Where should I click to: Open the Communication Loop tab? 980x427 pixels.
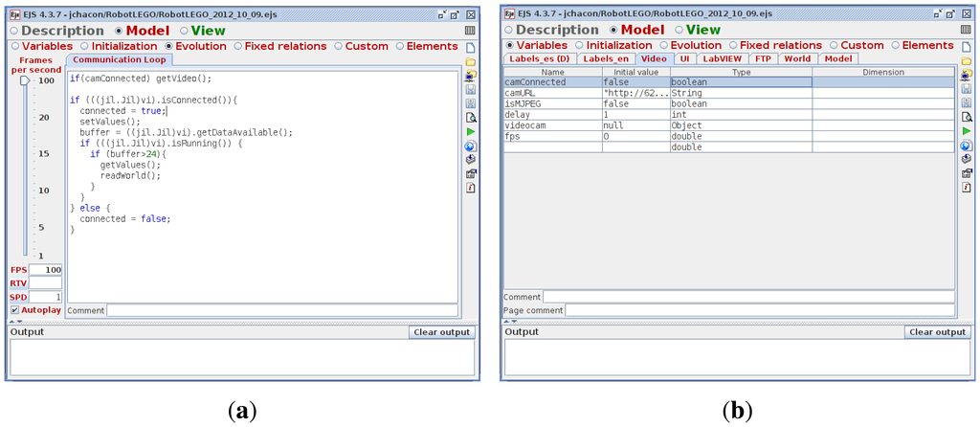[x=121, y=59]
